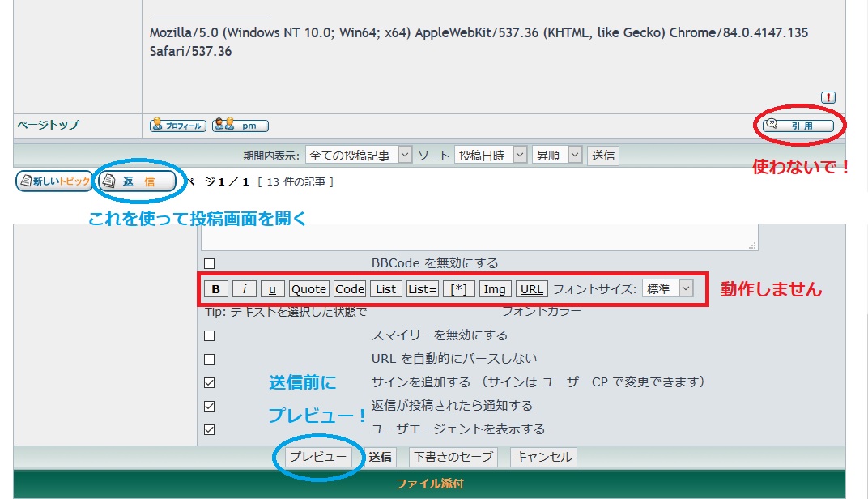The height and width of the screenshot is (499, 868).
Task: Check the スマイリーを無効にする checkbox
Action: pos(210,335)
